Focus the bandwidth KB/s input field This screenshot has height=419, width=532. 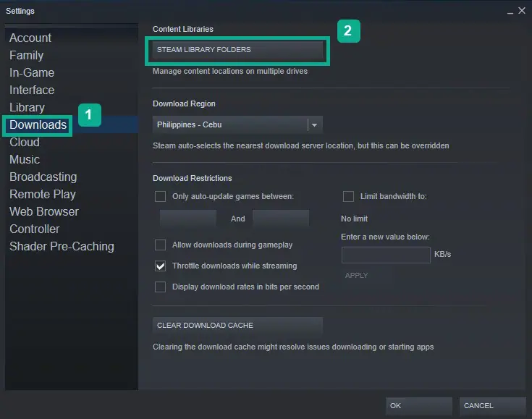tap(386, 255)
